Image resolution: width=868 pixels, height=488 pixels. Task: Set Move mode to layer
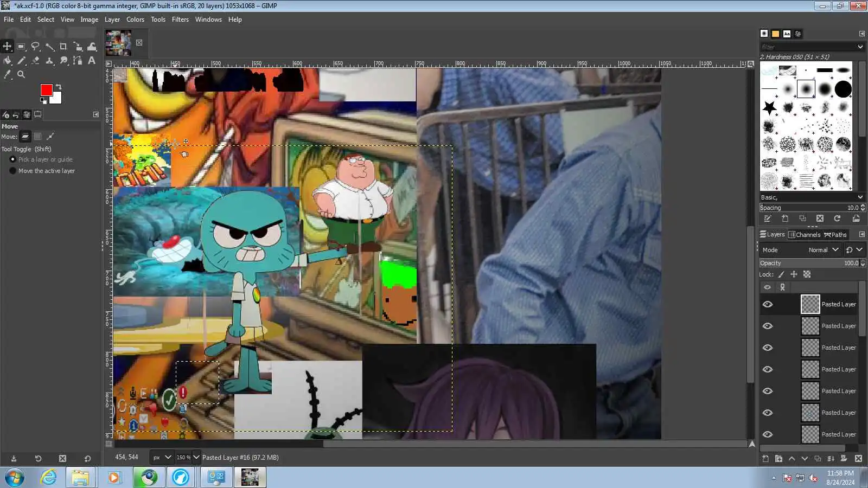click(25, 137)
